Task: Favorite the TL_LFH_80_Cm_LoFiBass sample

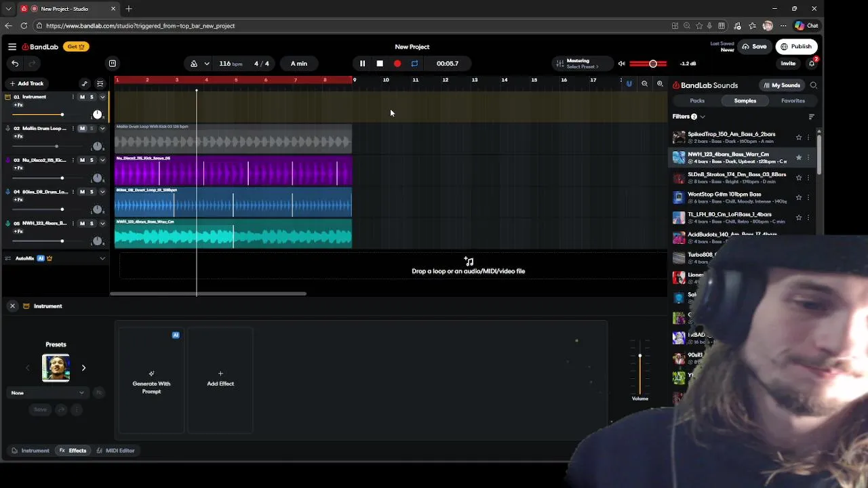Action: 799,218
